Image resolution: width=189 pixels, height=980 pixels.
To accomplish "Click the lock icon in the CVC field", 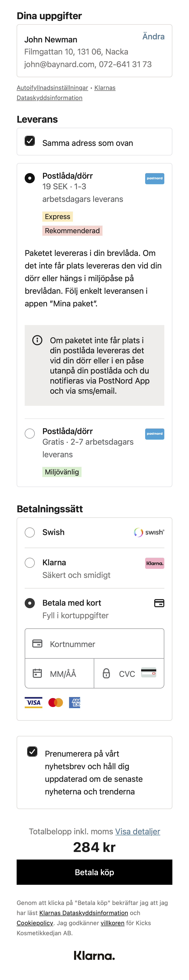I will [x=107, y=673].
